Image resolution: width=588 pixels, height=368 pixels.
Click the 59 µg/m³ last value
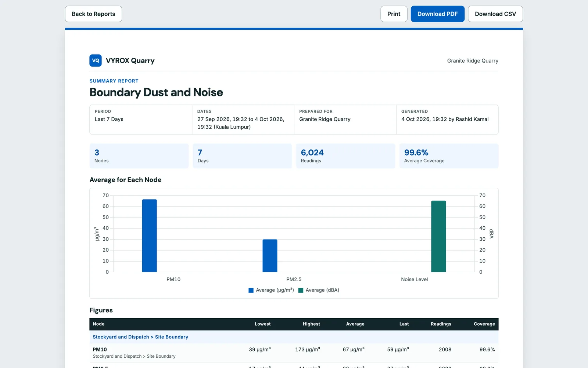[398, 350]
